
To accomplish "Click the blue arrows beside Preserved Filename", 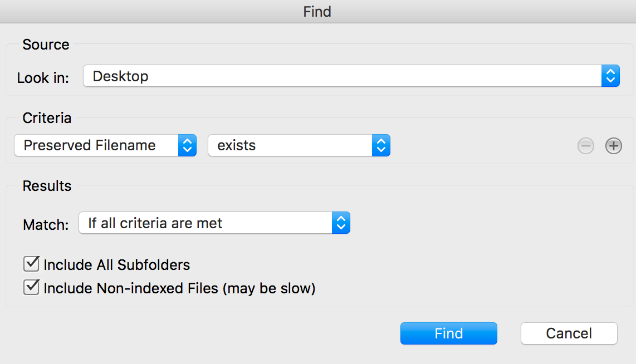I will (x=187, y=146).
